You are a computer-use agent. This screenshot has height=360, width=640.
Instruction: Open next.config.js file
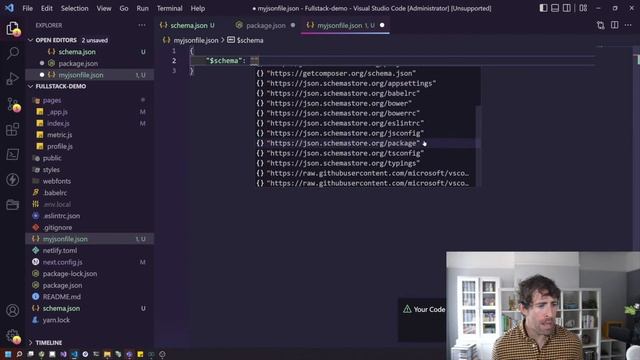[x=89, y=262]
